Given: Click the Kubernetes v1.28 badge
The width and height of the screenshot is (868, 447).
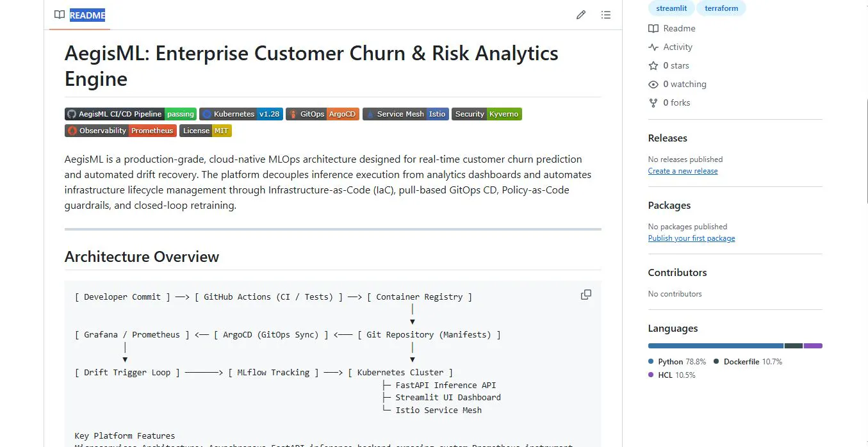Looking at the screenshot, I should [241, 114].
